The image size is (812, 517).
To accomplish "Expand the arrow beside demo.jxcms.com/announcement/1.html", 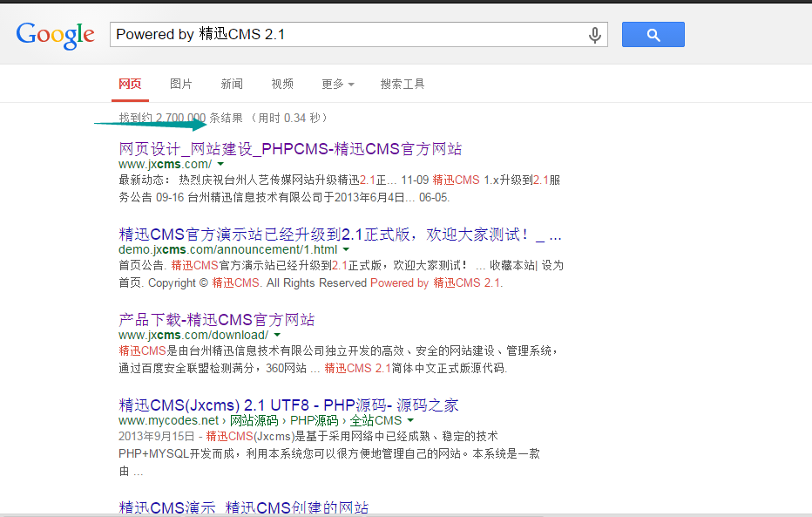I will tap(346, 249).
